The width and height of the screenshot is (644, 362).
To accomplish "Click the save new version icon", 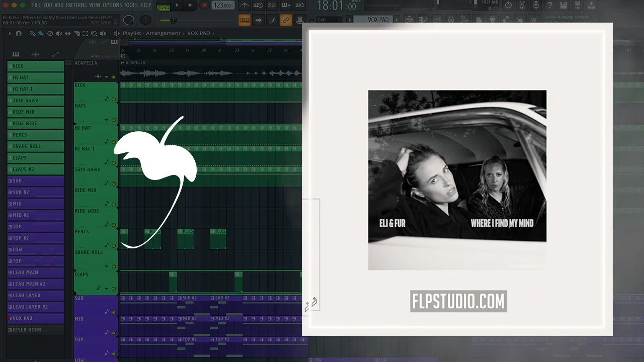I will pos(577,6).
